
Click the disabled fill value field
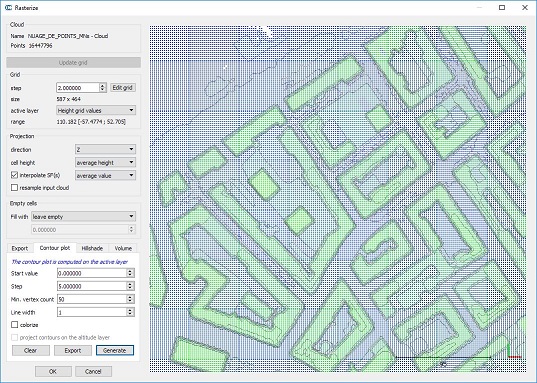(x=80, y=230)
